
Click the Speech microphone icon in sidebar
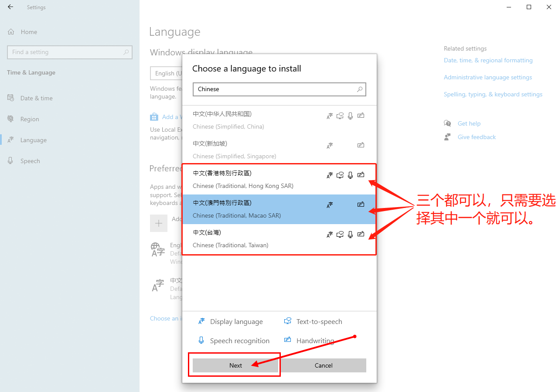(x=10, y=161)
